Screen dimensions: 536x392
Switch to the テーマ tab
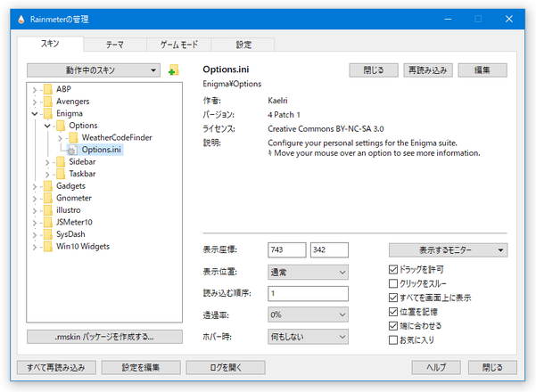pos(115,45)
